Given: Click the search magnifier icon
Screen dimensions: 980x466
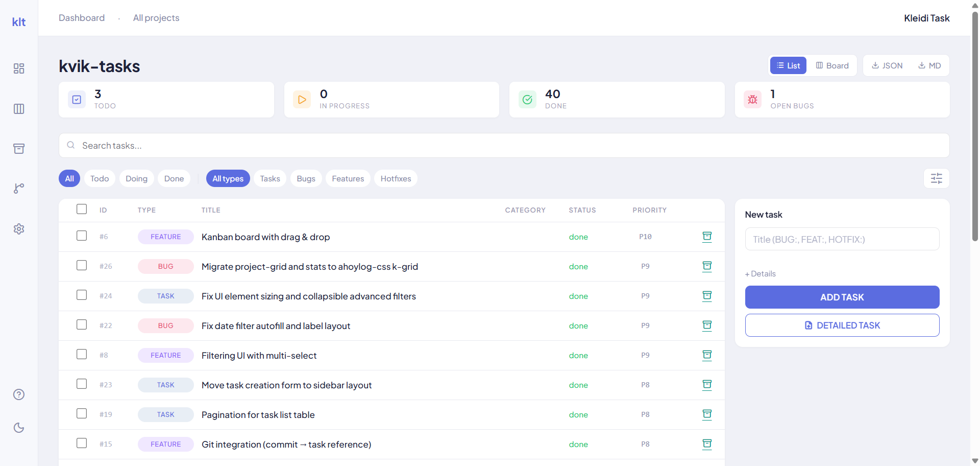Looking at the screenshot, I should click(71, 145).
